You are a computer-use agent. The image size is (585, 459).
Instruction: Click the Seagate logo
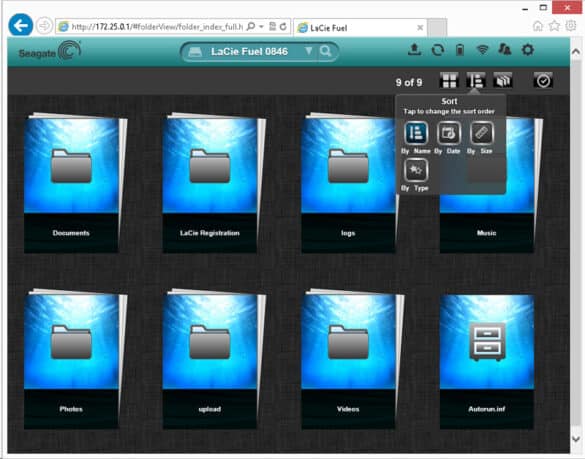(50, 51)
